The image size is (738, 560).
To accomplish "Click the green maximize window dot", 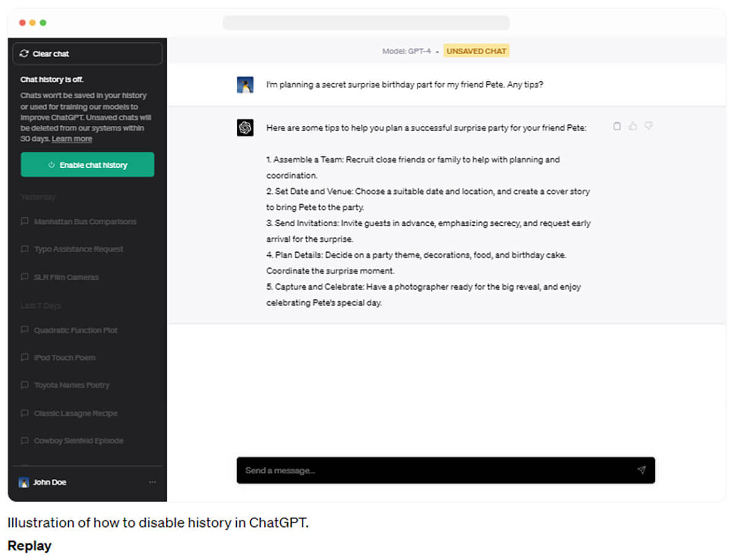I will 43,23.
